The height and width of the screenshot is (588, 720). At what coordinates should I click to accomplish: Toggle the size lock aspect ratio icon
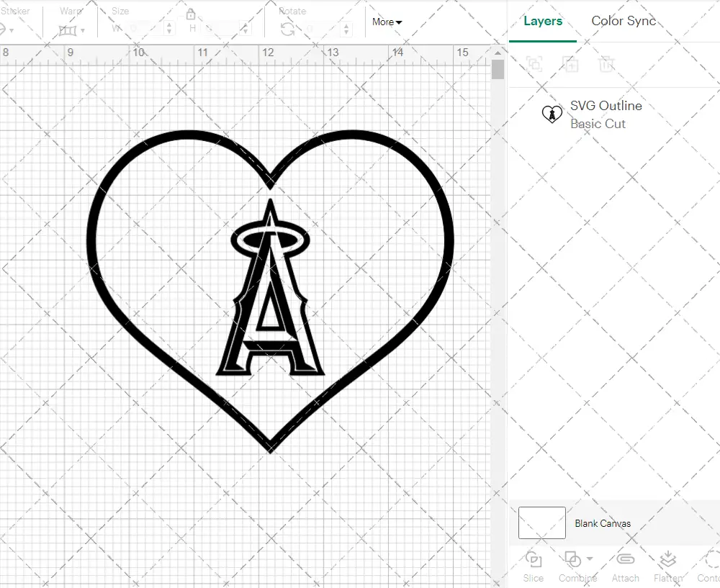(191, 14)
